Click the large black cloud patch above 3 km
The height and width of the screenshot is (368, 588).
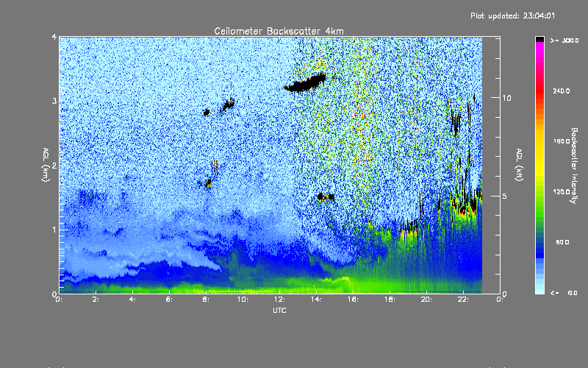tap(306, 83)
